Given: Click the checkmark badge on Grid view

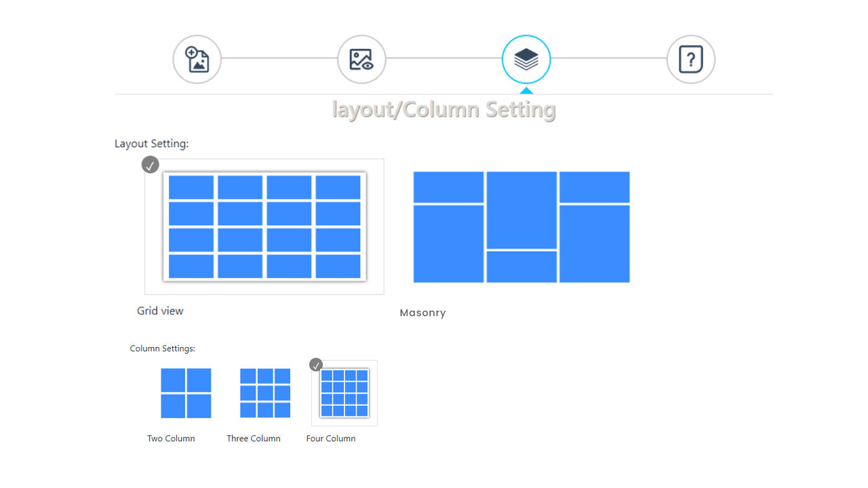Looking at the screenshot, I should [x=150, y=165].
